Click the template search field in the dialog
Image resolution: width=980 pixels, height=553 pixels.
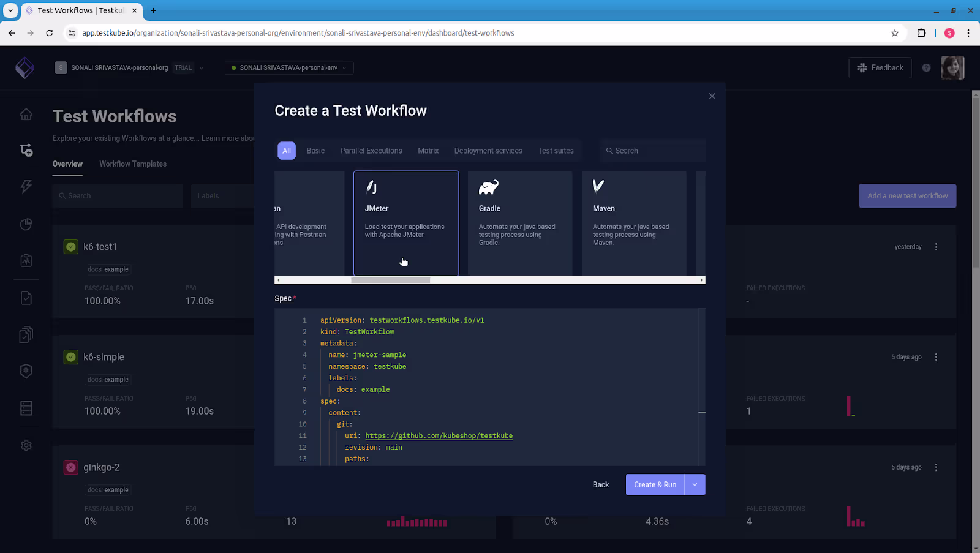[x=653, y=151]
